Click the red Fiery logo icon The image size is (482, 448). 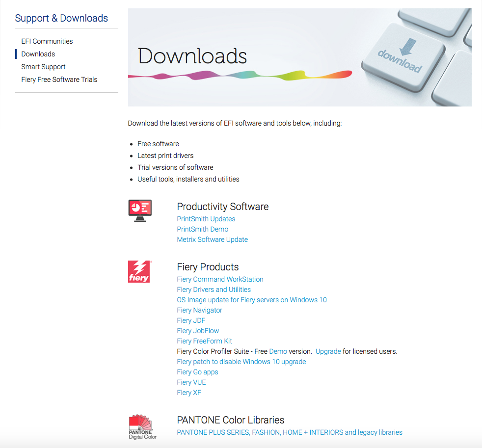pyautogui.click(x=139, y=271)
